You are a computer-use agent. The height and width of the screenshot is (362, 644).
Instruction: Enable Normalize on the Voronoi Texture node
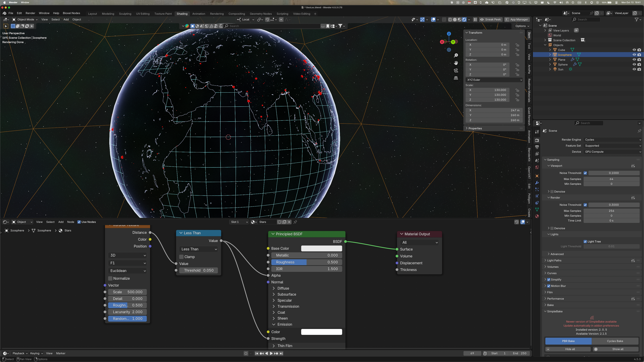tap(110, 279)
